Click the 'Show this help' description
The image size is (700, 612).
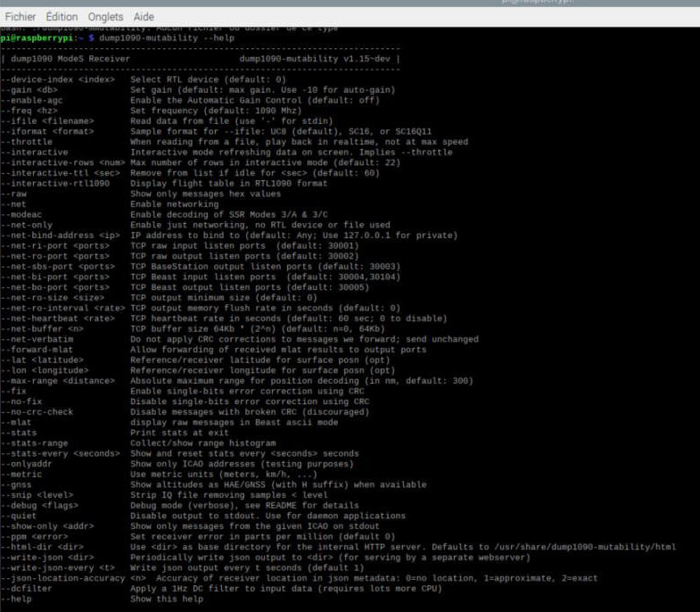(167, 599)
